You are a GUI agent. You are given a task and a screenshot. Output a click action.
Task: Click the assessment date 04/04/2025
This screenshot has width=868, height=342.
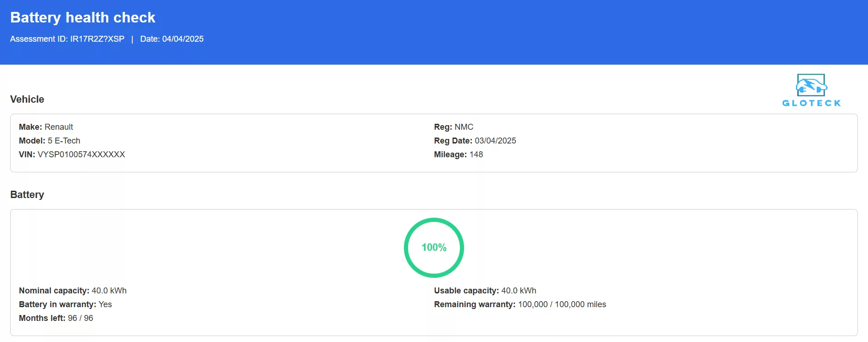coord(183,39)
